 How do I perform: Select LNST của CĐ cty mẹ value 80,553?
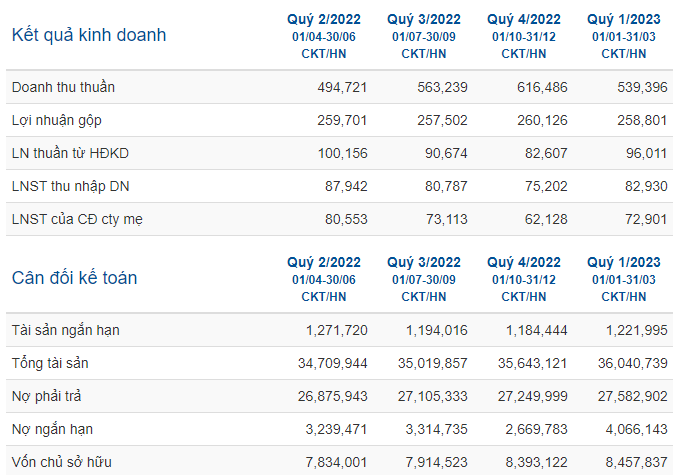click(346, 220)
